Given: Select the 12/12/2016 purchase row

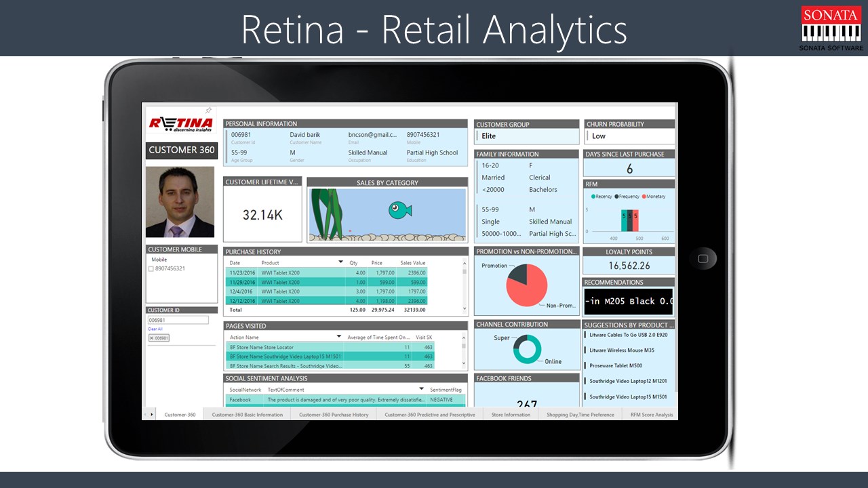Looking at the screenshot, I should [327, 301].
